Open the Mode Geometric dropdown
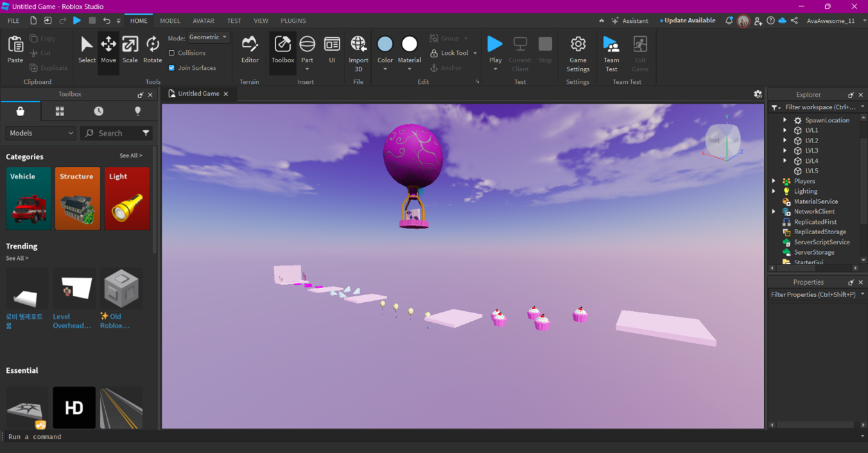 (207, 37)
